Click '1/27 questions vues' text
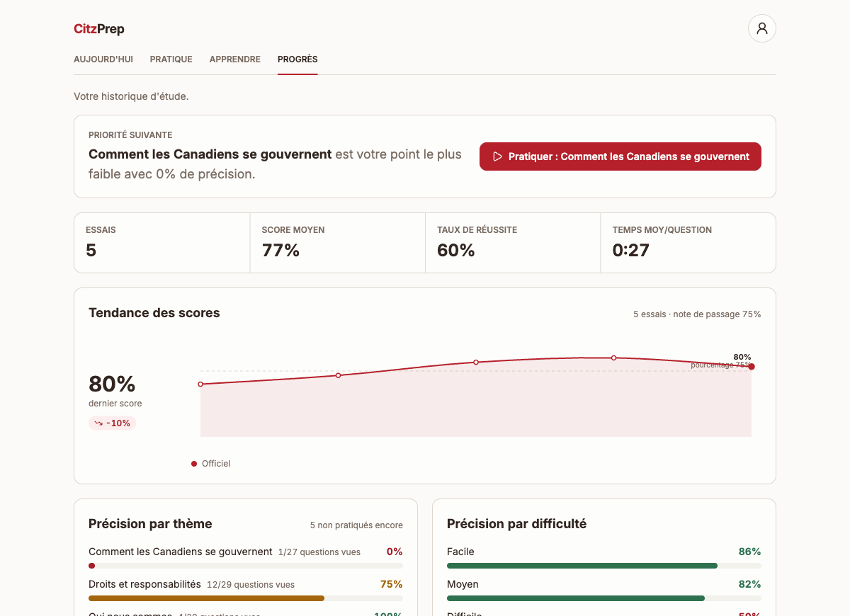This screenshot has height=616, width=850. click(319, 552)
